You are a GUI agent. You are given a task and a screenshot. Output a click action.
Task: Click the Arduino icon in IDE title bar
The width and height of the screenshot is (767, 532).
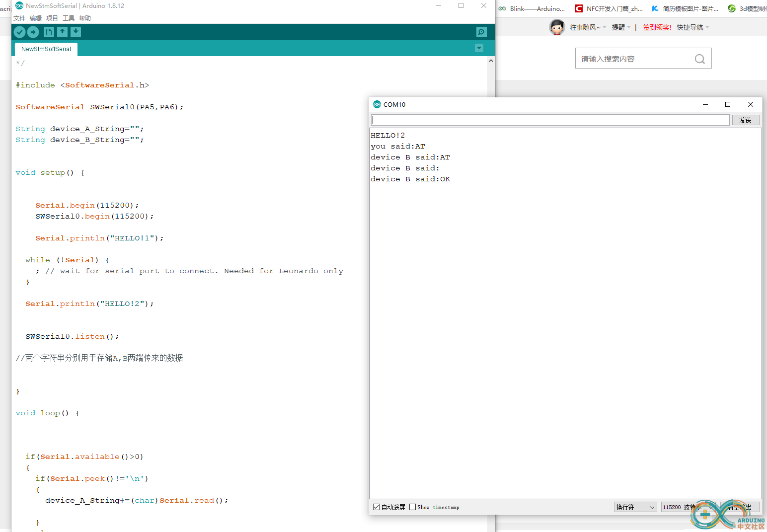[x=19, y=5]
